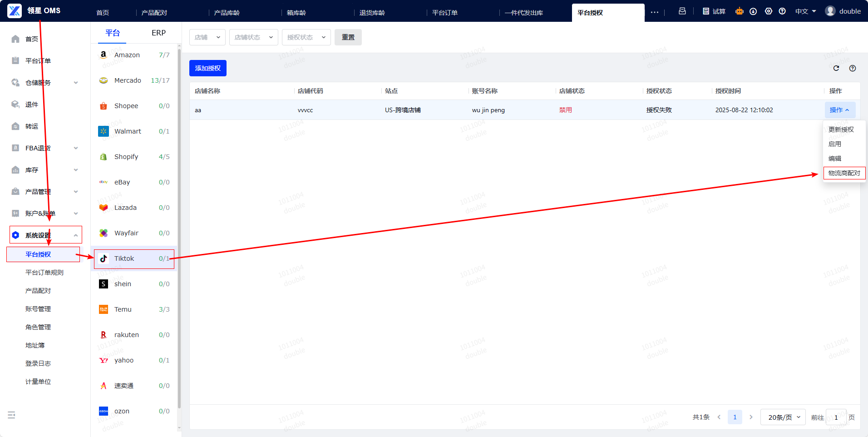Viewport: 868px width, 437px height.
Task: Refresh the authorization table
Action: [x=836, y=68]
